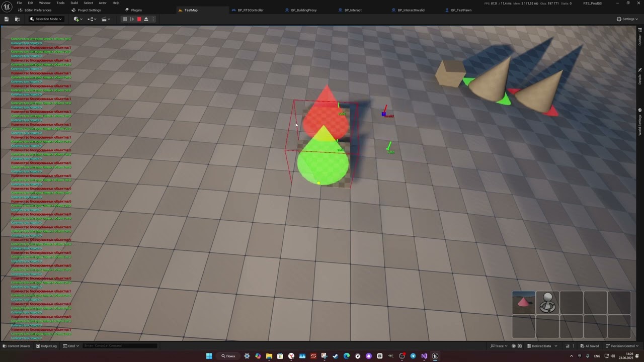Open the Select menu
Viewport: 644px width, 362px height.
pyautogui.click(x=88, y=3)
